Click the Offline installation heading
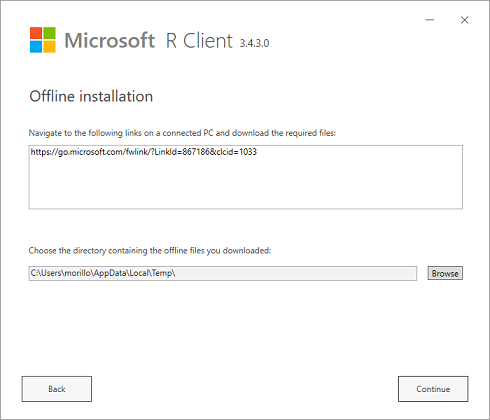Screen dimensions: 490x420 coord(91,96)
